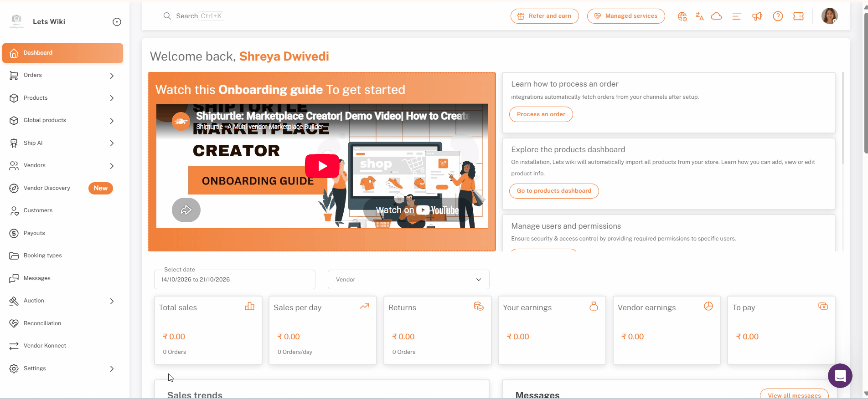The height and width of the screenshot is (399, 868).
Task: Click the onboarding cards panel scrollbar
Action: [x=843, y=118]
